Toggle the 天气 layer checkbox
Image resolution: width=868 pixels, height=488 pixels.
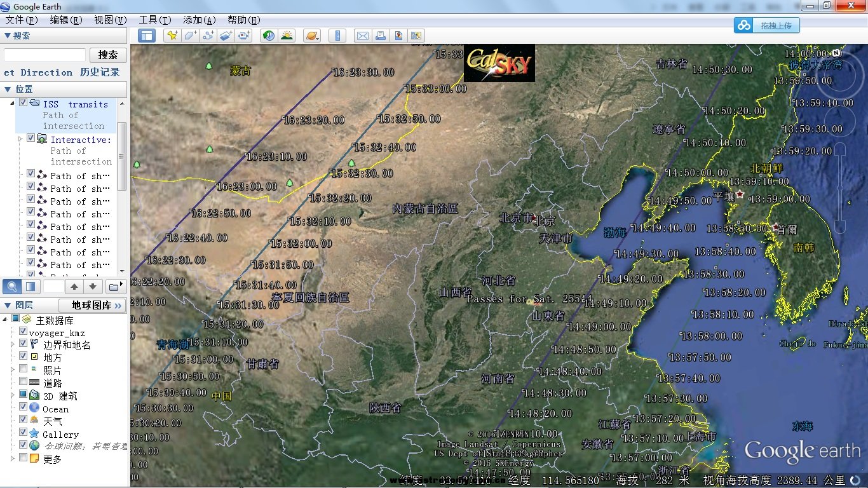click(24, 419)
